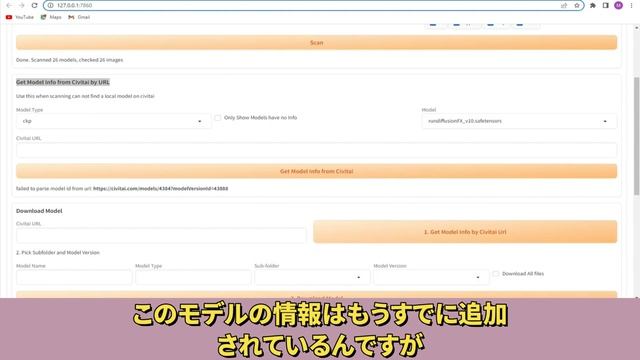Click Get Model Info from Civitai button

[x=316, y=171]
